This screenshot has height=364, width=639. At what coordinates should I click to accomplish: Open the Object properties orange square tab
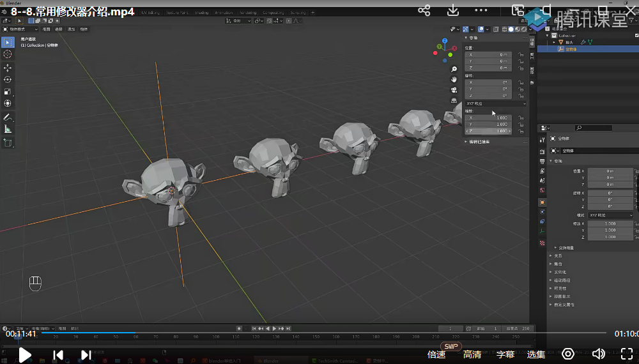[542, 202]
